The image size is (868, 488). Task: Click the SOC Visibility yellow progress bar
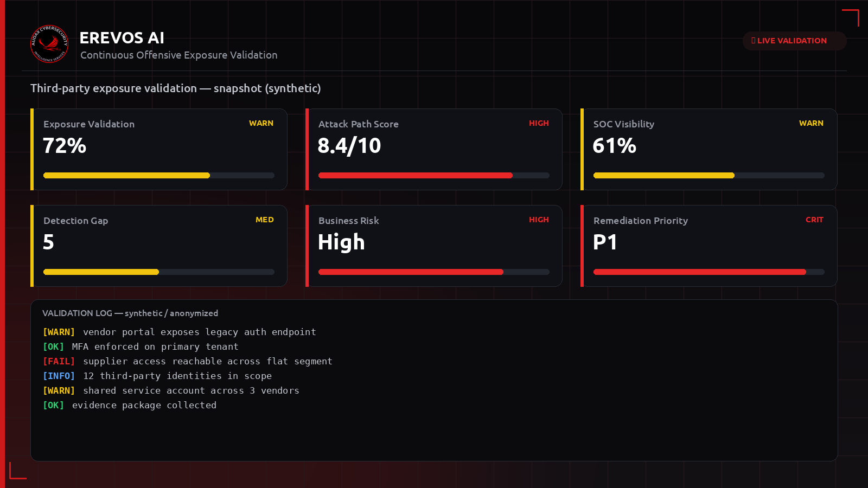coord(709,176)
